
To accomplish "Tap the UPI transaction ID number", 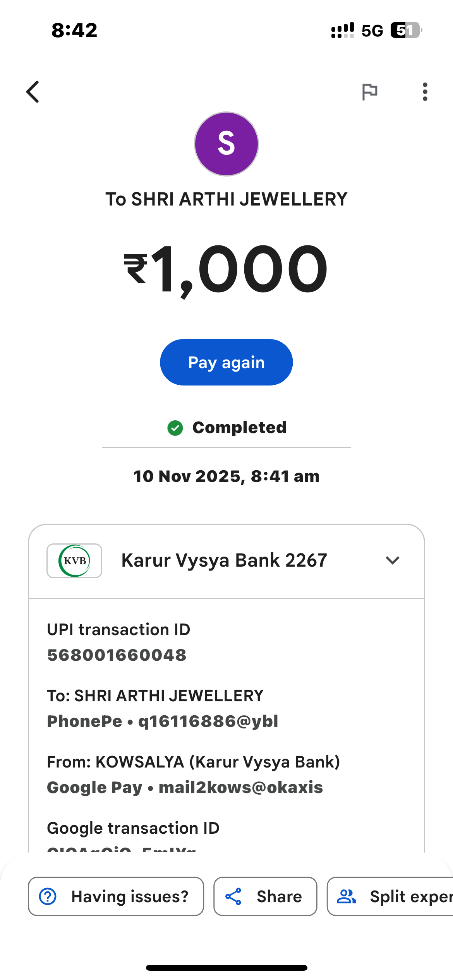I will (x=117, y=655).
